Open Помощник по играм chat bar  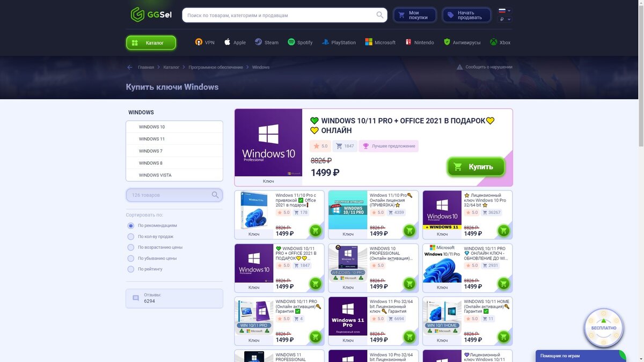(581, 356)
